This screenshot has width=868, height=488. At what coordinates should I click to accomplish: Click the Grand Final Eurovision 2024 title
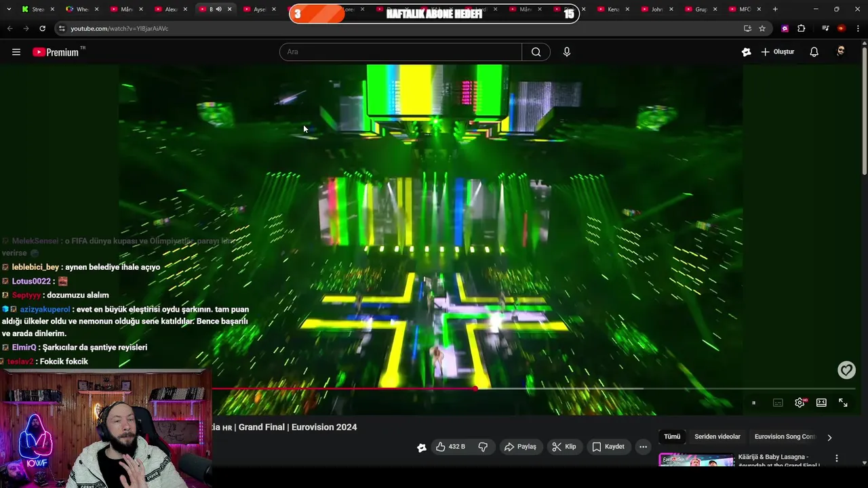pos(285,427)
